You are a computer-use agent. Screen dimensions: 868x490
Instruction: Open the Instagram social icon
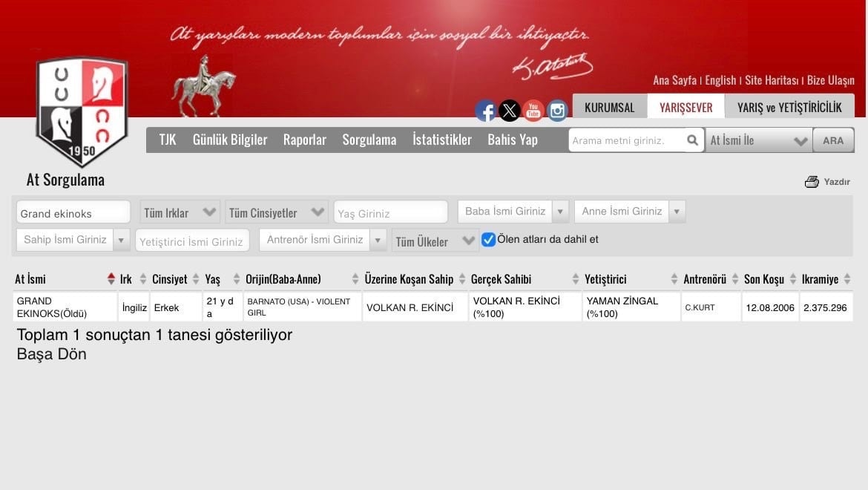pos(557,111)
